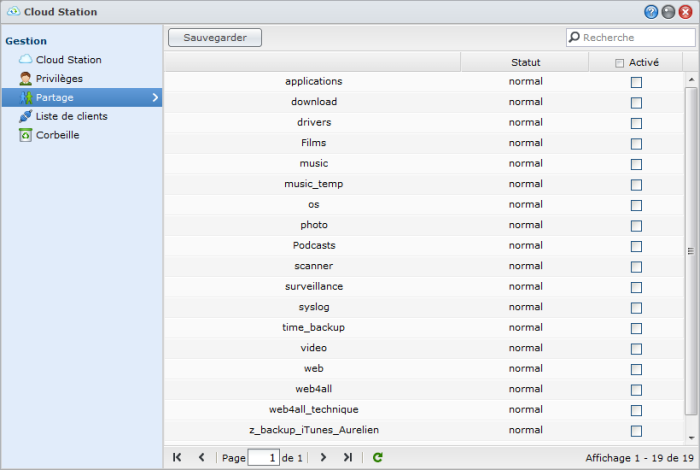Select the Films folder name
Screen dimensions: 700x470
313,143
